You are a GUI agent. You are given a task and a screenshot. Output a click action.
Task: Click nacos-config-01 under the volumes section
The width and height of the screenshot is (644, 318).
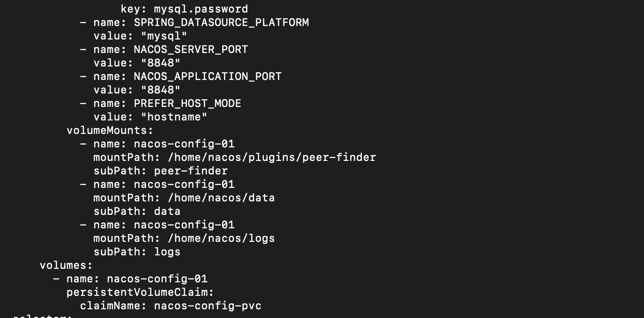point(157,279)
